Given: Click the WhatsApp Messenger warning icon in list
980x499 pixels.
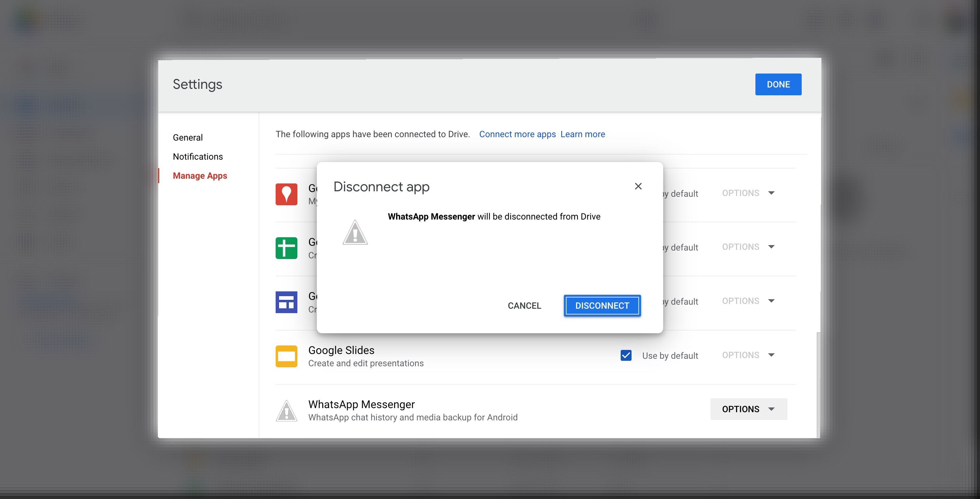Looking at the screenshot, I should [286, 411].
